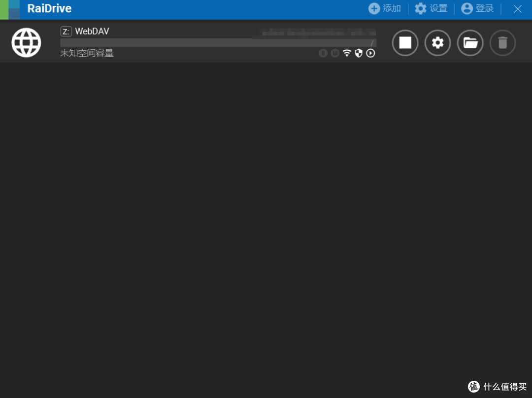The width and height of the screenshot is (532, 398).
Task: Click 添加 to add a new drive
Action: pyautogui.click(x=385, y=9)
